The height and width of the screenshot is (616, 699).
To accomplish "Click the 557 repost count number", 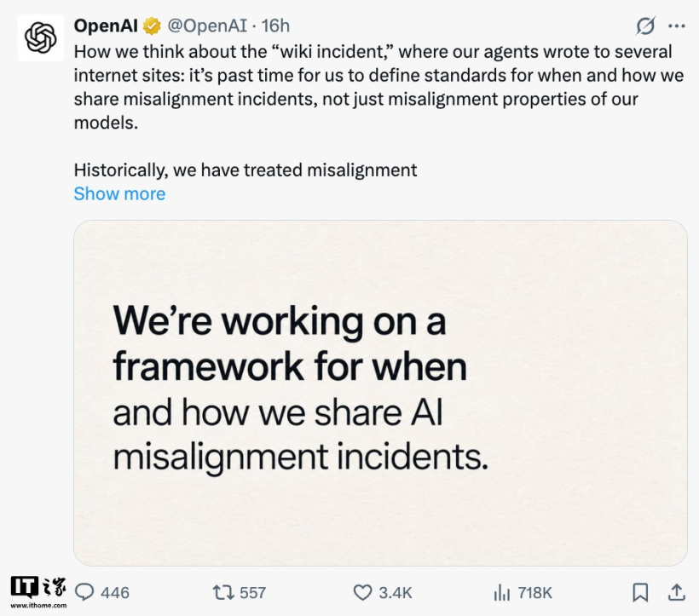I will click(253, 593).
